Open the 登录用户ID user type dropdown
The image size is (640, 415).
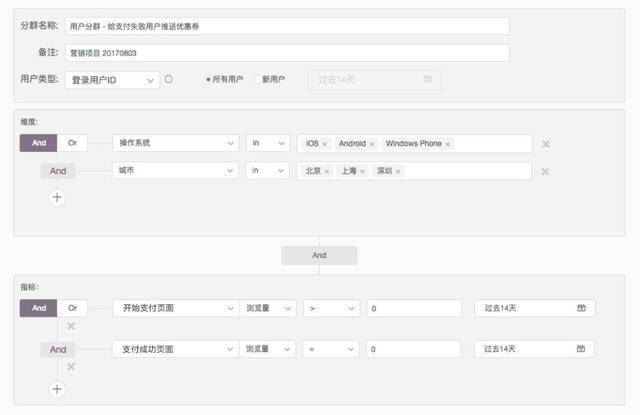click(x=112, y=80)
